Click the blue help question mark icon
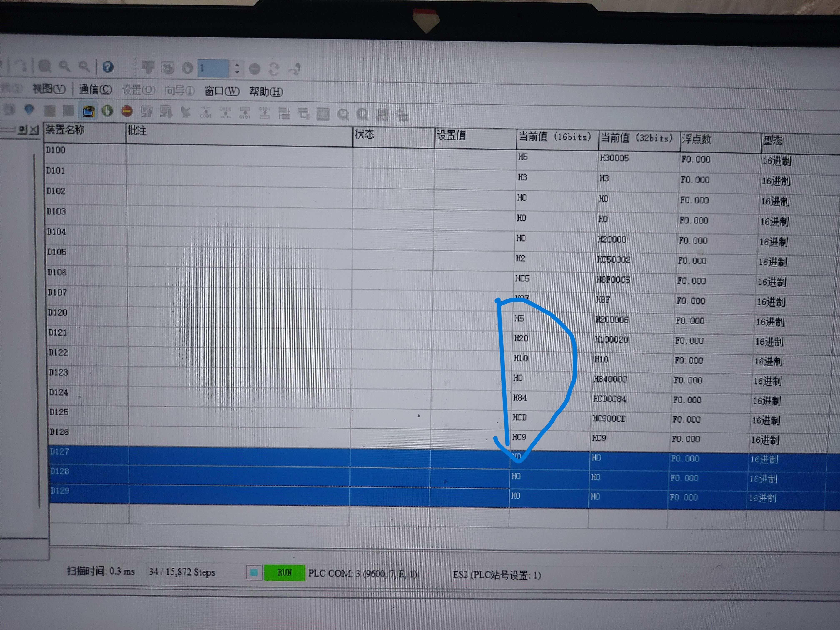Viewport: 840px width, 630px height. pyautogui.click(x=108, y=67)
